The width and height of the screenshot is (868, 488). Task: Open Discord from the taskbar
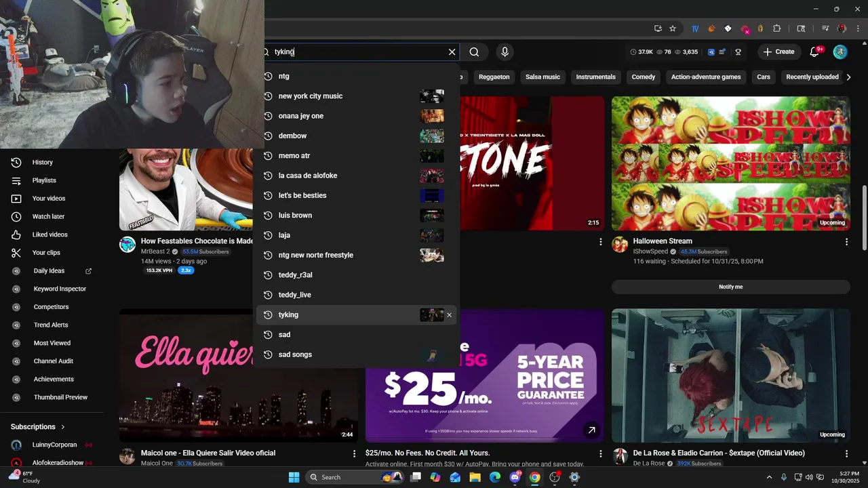tap(515, 477)
